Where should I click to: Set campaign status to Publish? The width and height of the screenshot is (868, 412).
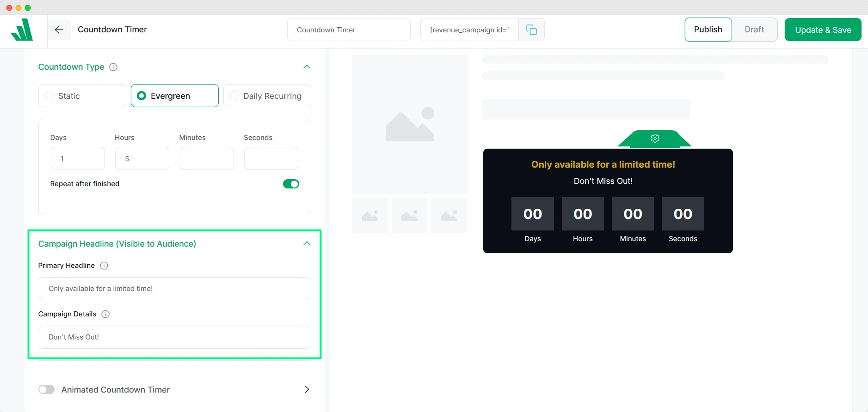708,30
